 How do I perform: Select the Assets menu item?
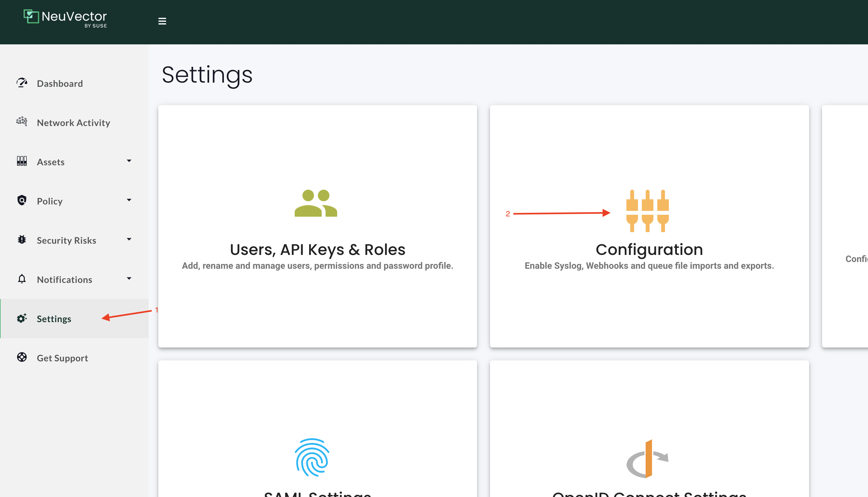74,162
